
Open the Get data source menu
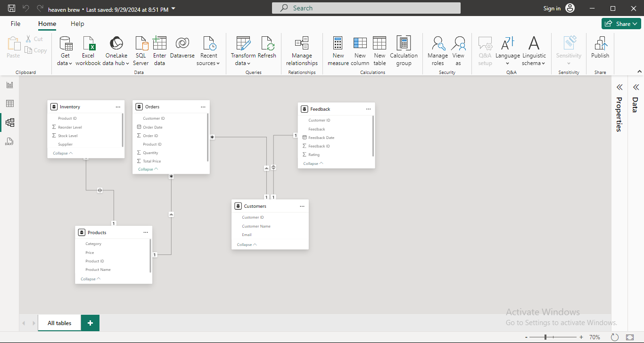[65, 51]
